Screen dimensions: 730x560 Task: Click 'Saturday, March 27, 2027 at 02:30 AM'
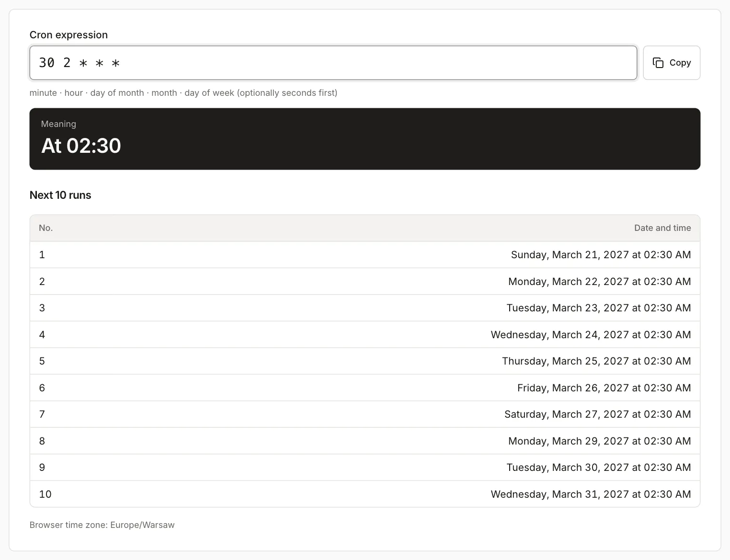click(x=597, y=414)
